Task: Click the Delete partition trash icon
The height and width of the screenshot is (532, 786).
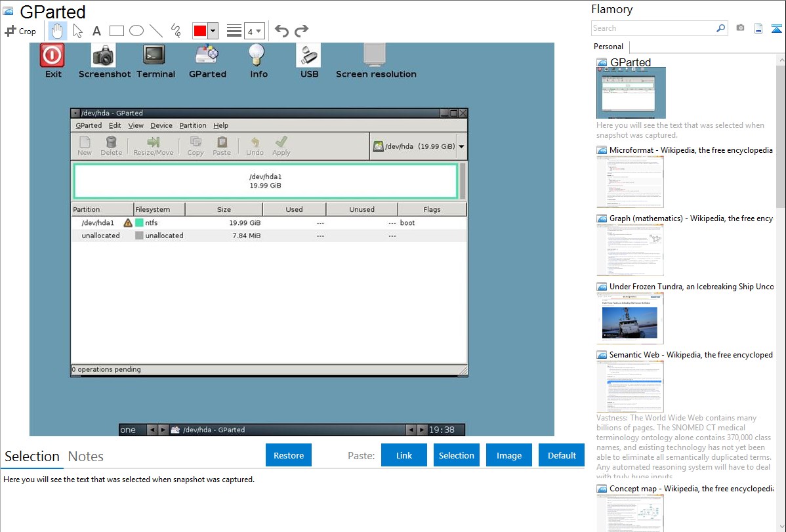Action: pyautogui.click(x=112, y=146)
